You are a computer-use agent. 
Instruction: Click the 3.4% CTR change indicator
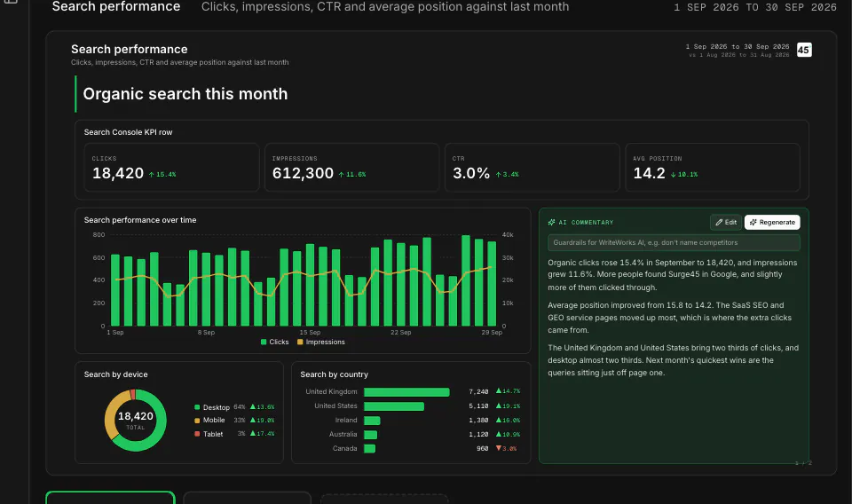click(x=507, y=175)
